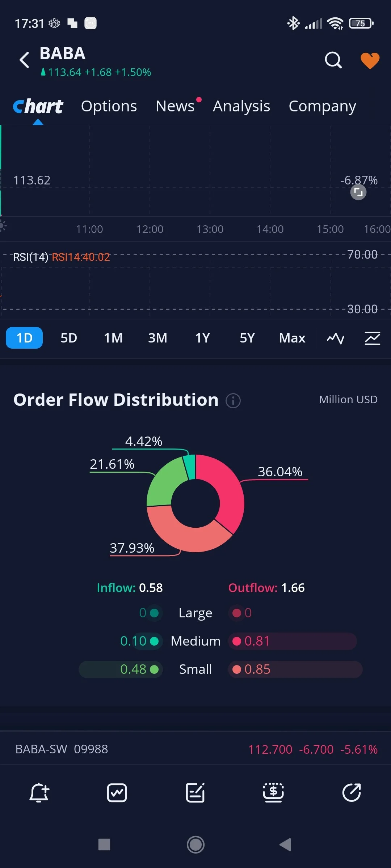This screenshot has width=391, height=868.
Task: Add a price alert bell icon
Action: point(39,793)
